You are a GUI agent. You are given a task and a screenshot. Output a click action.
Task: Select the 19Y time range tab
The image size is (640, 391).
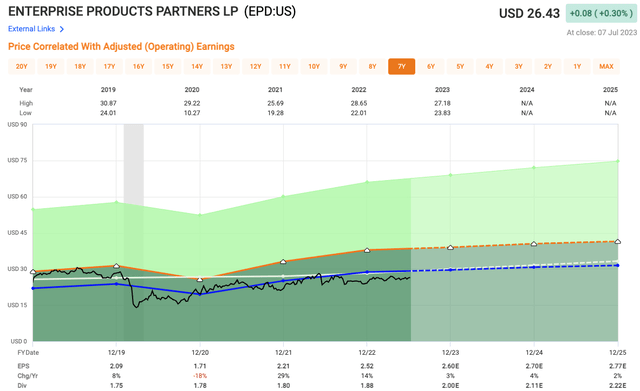51,67
